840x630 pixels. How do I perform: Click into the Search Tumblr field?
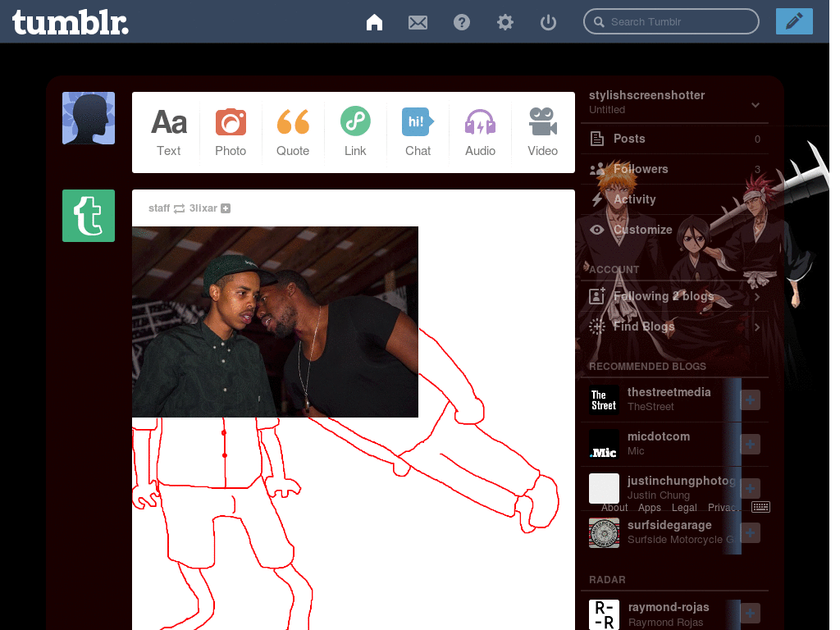pyautogui.click(x=677, y=22)
